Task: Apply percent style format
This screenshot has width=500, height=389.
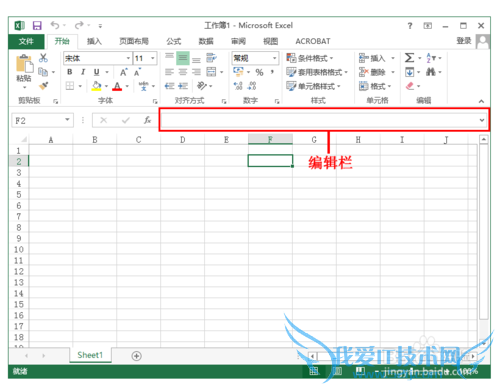Action: [x=259, y=72]
